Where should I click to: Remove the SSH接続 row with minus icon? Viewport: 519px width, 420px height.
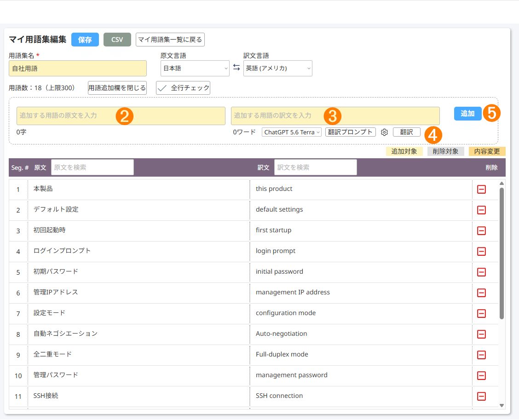481,396
